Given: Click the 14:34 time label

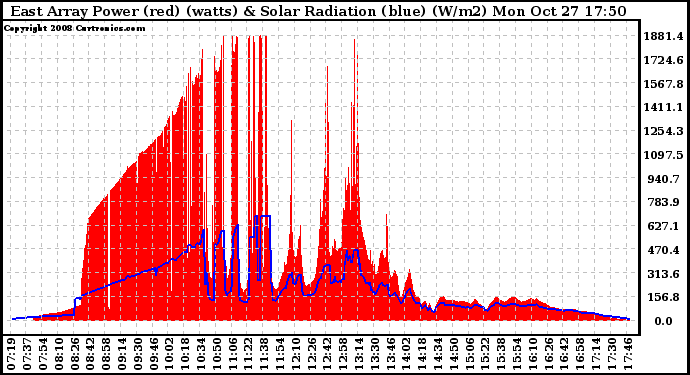Looking at the screenshot, I should (438, 354).
